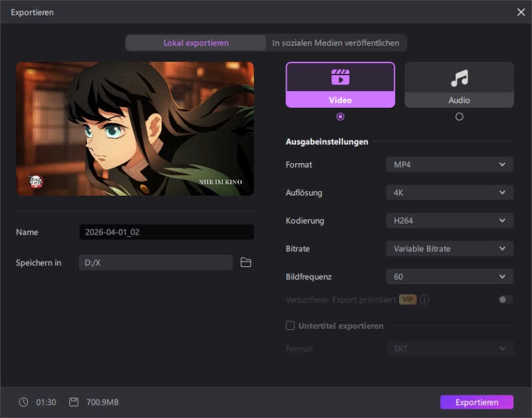Switch to Lokal exportieren tab
The image size is (532, 418).
pyautogui.click(x=196, y=43)
